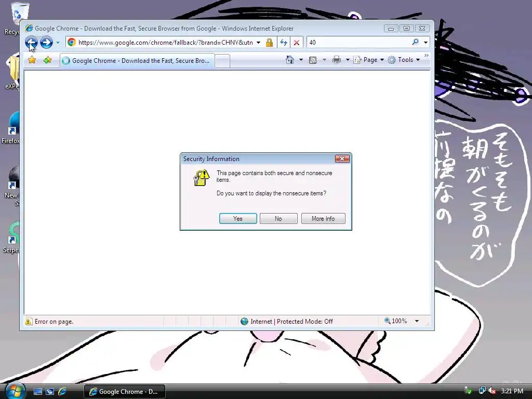Click More Info in security dialog

(x=323, y=219)
